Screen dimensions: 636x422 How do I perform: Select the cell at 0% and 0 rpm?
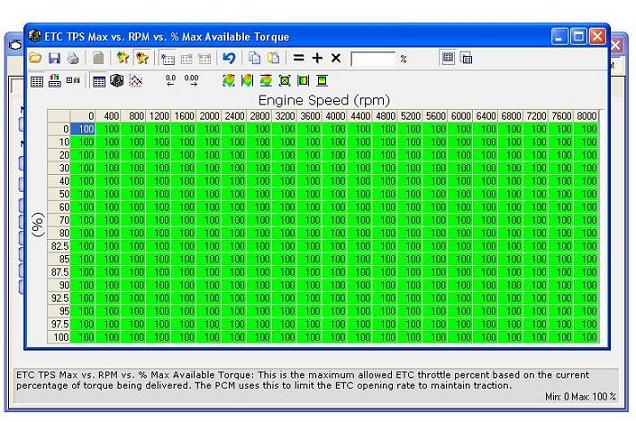click(84, 129)
